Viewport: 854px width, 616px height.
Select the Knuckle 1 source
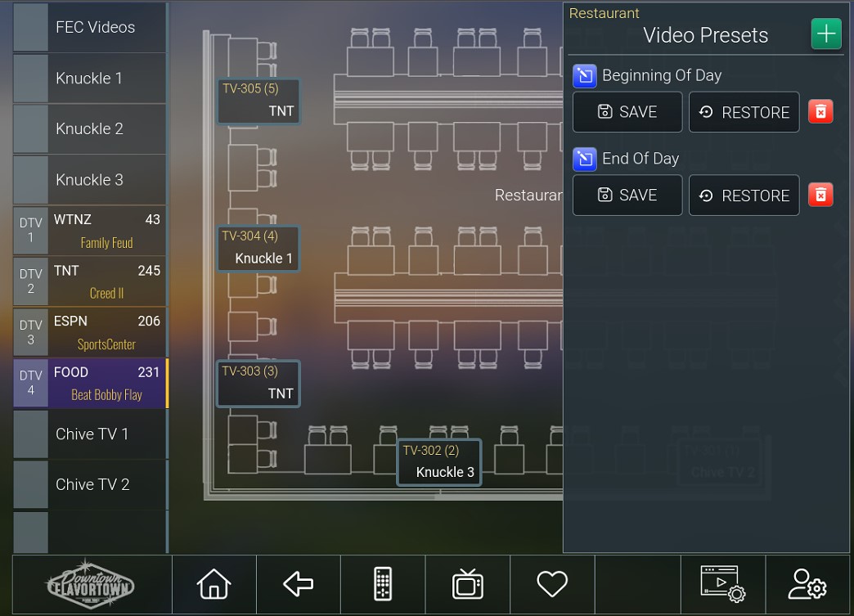89,78
